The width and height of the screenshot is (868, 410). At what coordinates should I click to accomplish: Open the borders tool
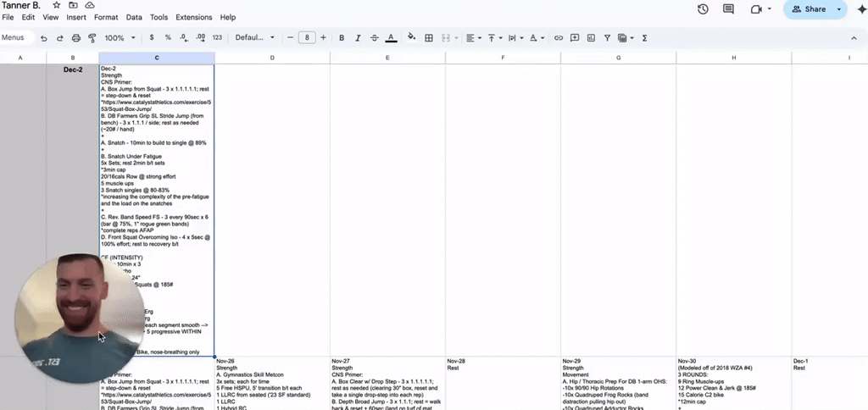(x=428, y=37)
